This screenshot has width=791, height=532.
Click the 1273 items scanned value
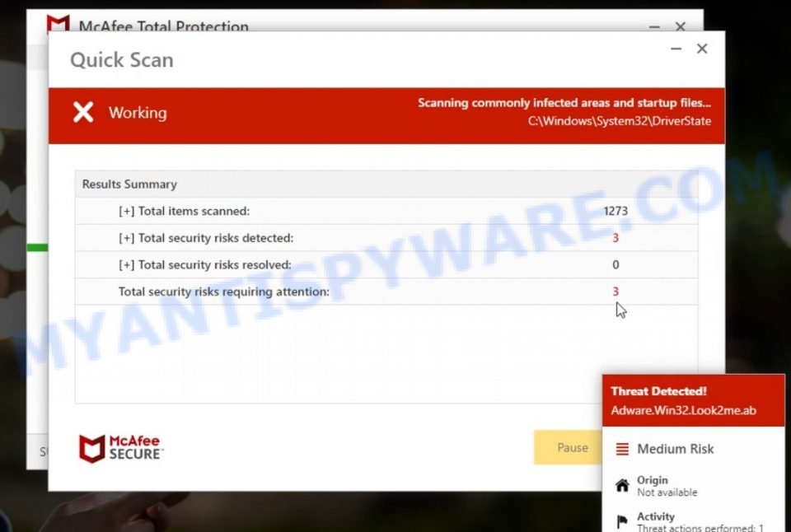(x=615, y=211)
